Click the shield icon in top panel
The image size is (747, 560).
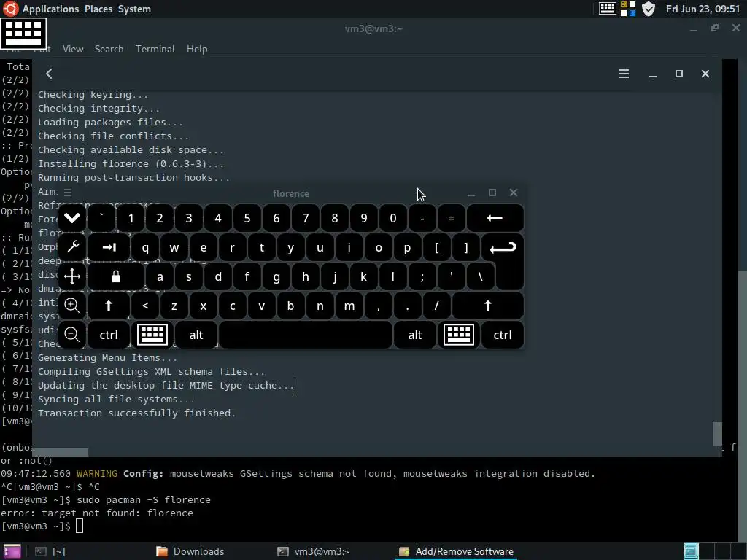tap(649, 9)
